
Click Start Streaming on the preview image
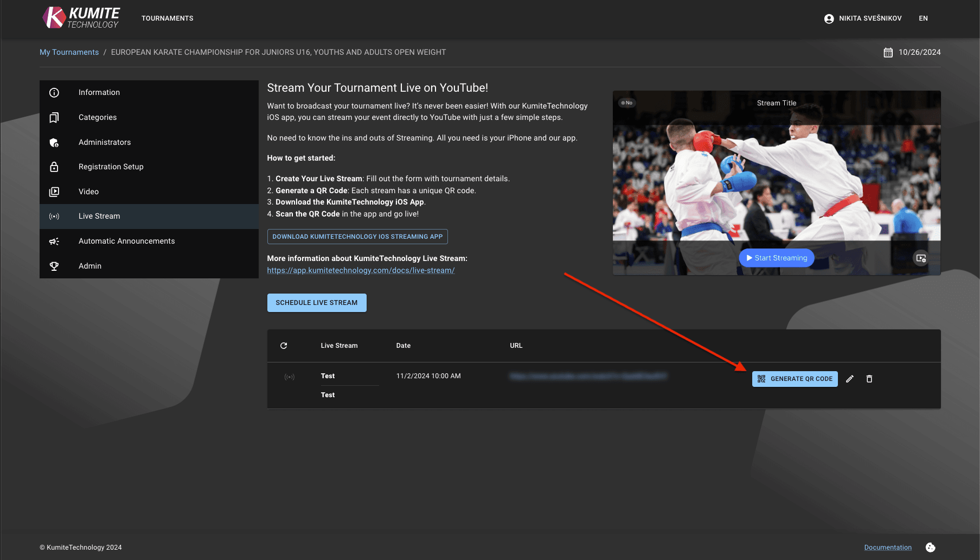click(777, 258)
